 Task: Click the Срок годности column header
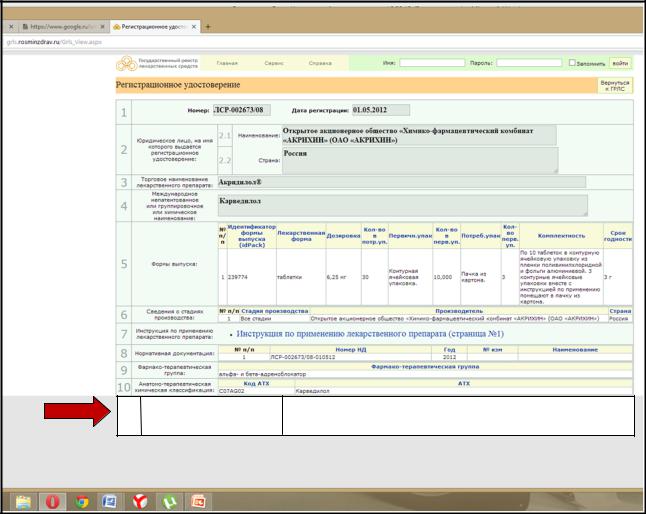pyautogui.click(x=618, y=236)
